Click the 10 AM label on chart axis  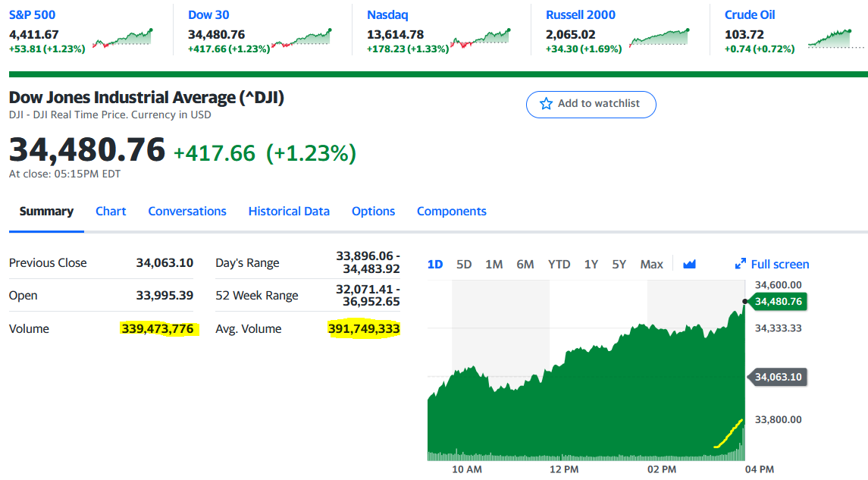pyautogui.click(x=467, y=469)
